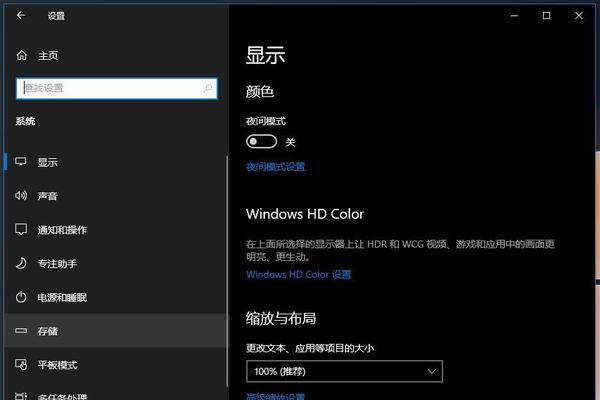This screenshot has height=400, width=600.
Task: Select the 平板模式 tablet icon
Action: (x=21, y=364)
